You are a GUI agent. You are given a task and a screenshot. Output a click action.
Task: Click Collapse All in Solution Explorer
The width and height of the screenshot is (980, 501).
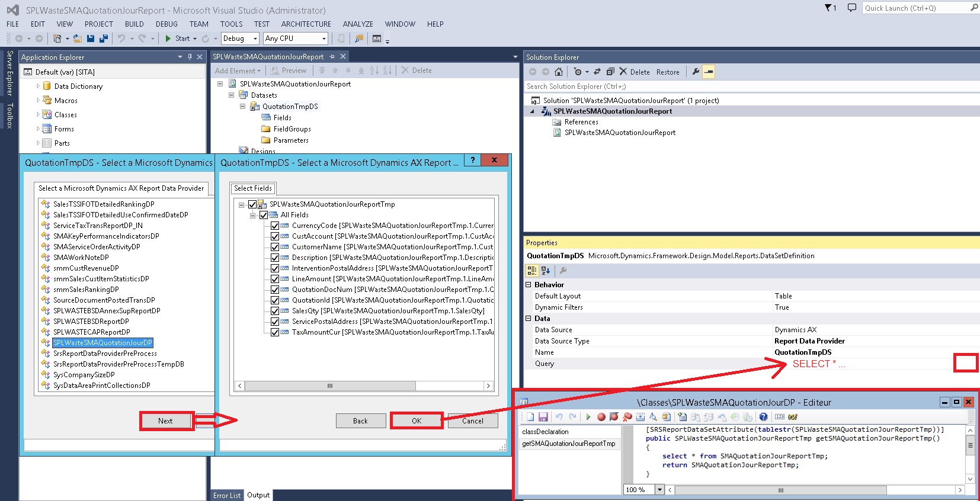click(610, 72)
